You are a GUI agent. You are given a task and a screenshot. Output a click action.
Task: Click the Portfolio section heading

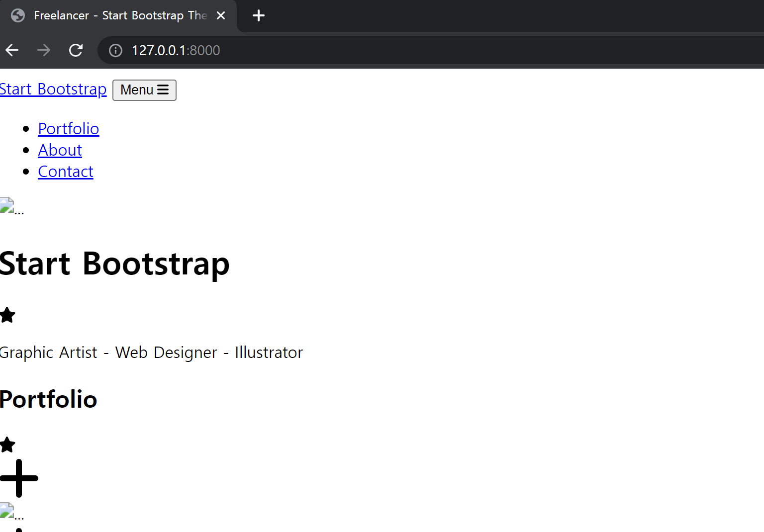click(49, 399)
